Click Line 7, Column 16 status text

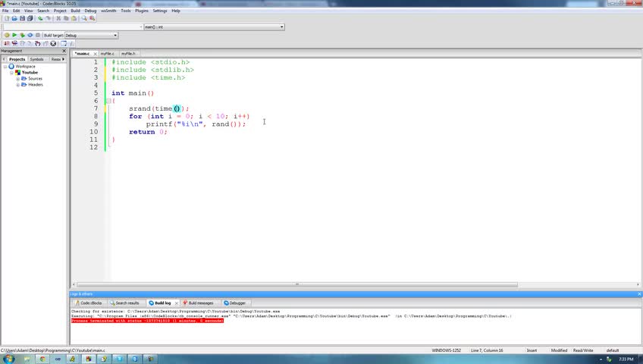point(487,350)
